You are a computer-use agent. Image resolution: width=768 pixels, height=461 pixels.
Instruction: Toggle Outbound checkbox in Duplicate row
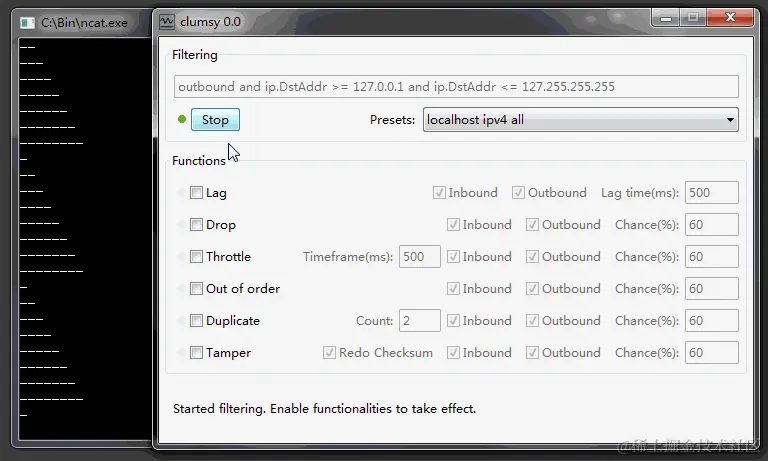point(532,320)
